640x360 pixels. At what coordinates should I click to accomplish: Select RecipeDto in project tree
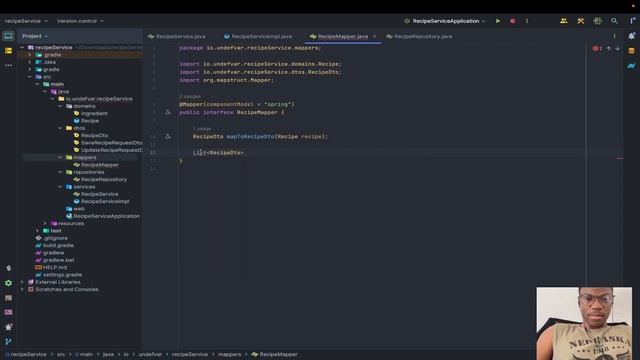91,136
